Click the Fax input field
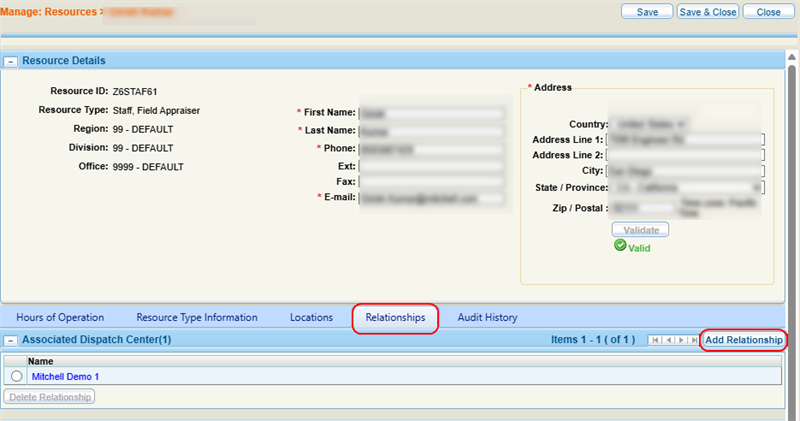This screenshot has height=421, width=800. 432,182
